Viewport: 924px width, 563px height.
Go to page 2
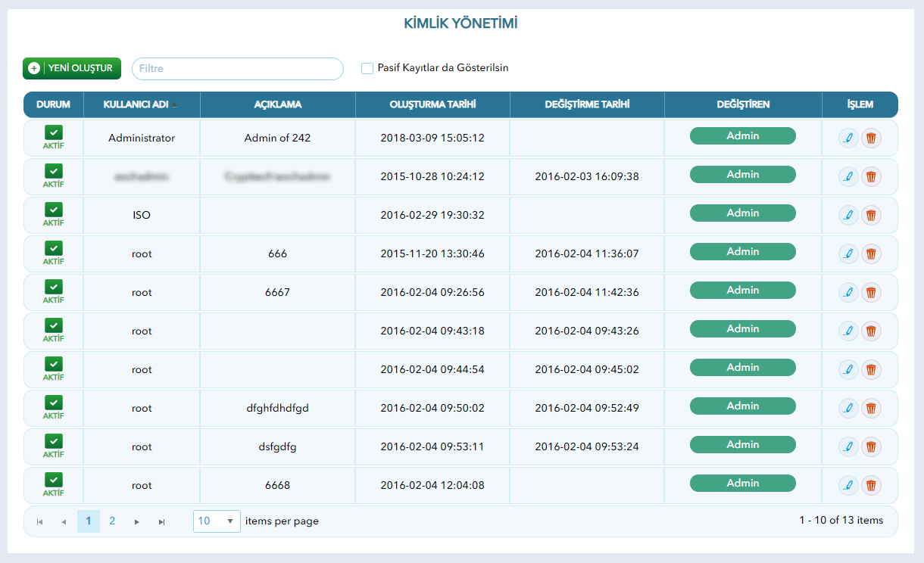coord(112,521)
